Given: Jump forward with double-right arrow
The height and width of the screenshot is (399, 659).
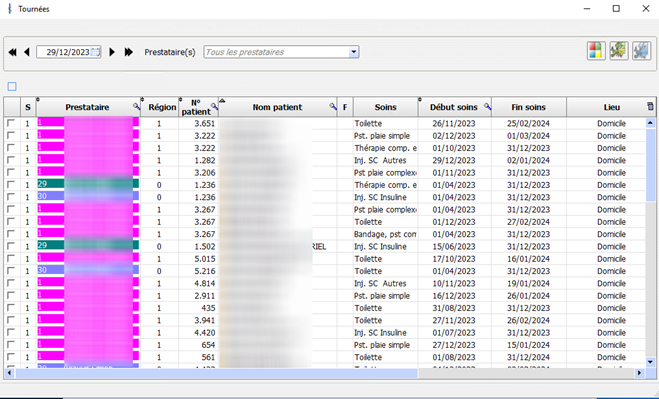Looking at the screenshot, I should pyautogui.click(x=129, y=52).
